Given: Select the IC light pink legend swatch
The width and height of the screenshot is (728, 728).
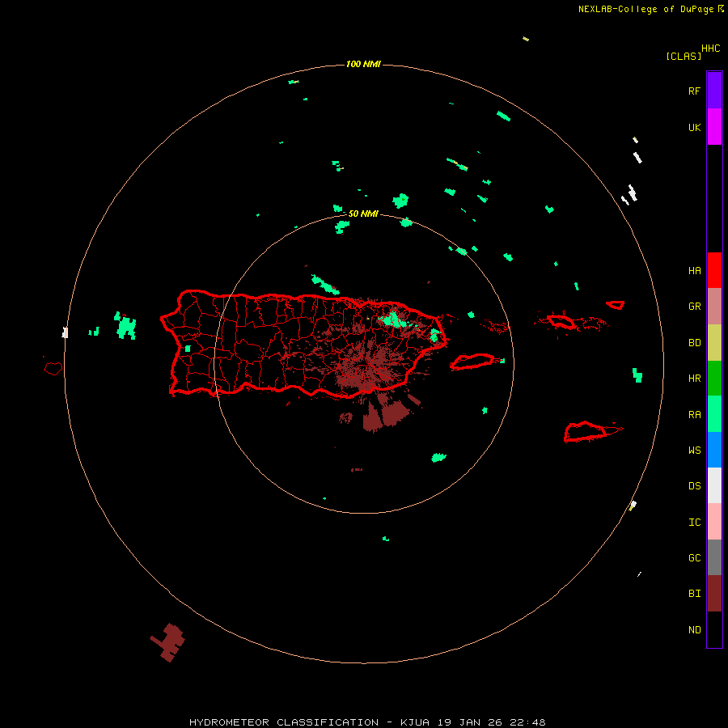Looking at the screenshot, I should pyautogui.click(x=714, y=522).
